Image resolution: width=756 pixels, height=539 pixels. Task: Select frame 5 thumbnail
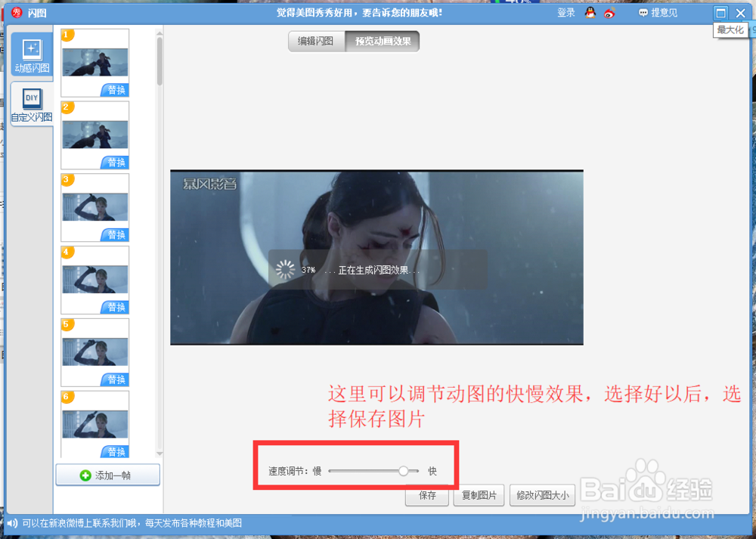(x=95, y=352)
